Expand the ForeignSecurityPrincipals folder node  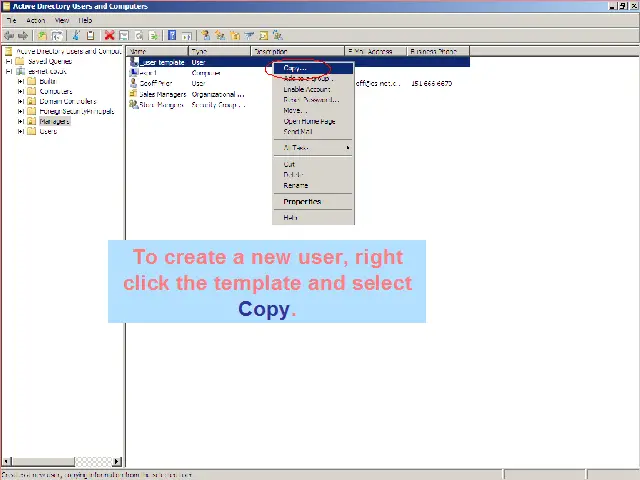pyautogui.click(x=20, y=111)
